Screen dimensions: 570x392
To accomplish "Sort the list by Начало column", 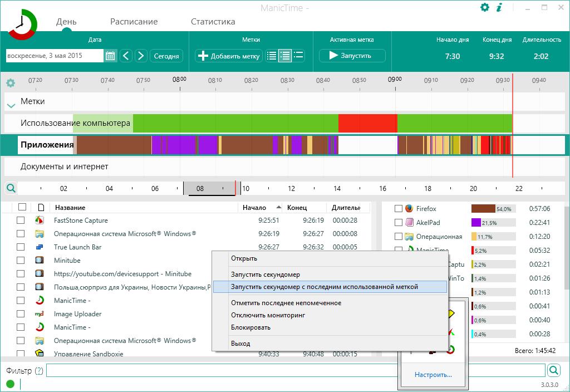I will click(x=254, y=207).
